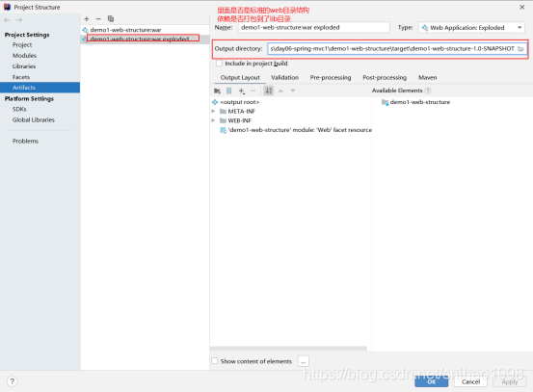The width and height of the screenshot is (533, 392).
Task: Open the Post-processing tab
Action: pos(385,77)
